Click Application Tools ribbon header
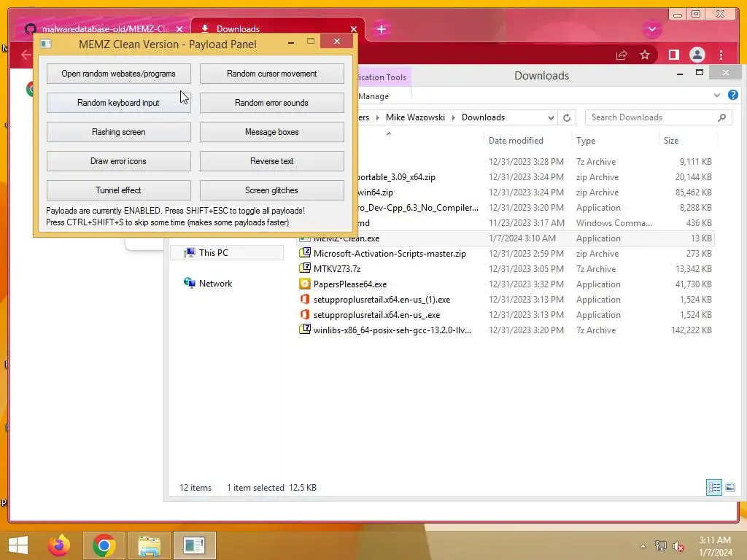The height and width of the screenshot is (560, 747). pyautogui.click(x=382, y=77)
